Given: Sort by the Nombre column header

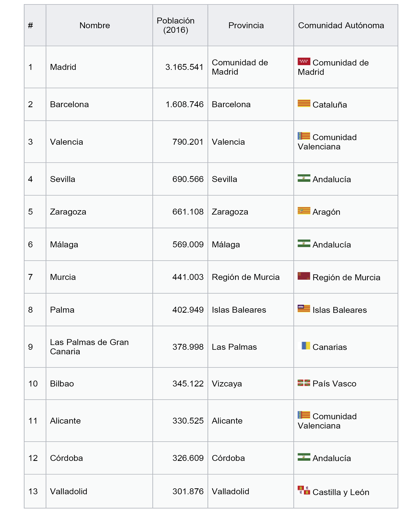Looking at the screenshot, I should [x=95, y=25].
